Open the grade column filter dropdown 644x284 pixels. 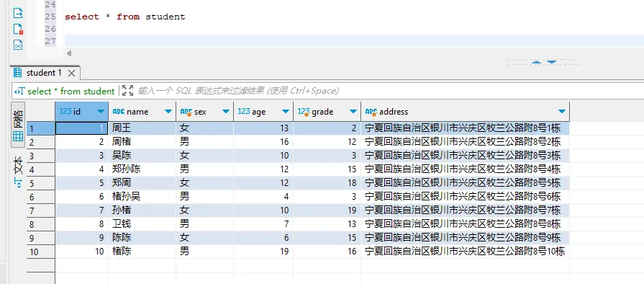(x=353, y=112)
